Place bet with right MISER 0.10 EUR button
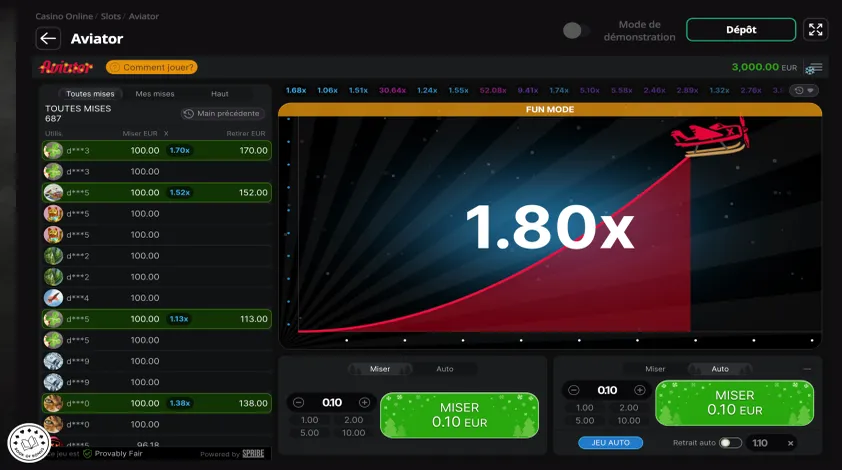This screenshot has height=470, width=842. coord(735,403)
